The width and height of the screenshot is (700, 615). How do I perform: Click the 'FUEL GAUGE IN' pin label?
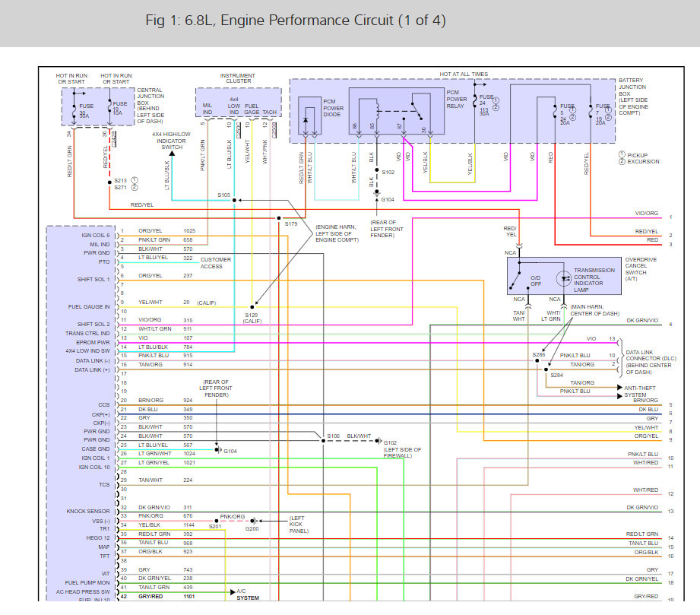89,307
